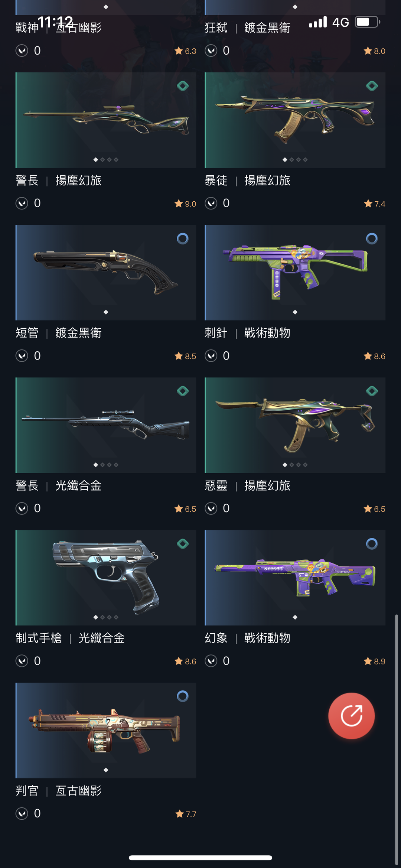Tap the star rating 9.0 on 警長 揚塵幻旅
The image size is (401, 868).
185,204
